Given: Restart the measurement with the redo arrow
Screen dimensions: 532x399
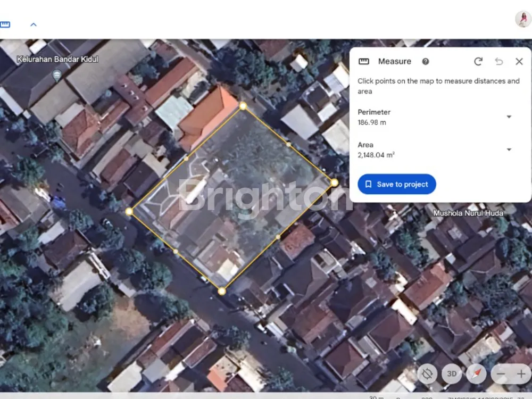Looking at the screenshot, I should tap(478, 62).
